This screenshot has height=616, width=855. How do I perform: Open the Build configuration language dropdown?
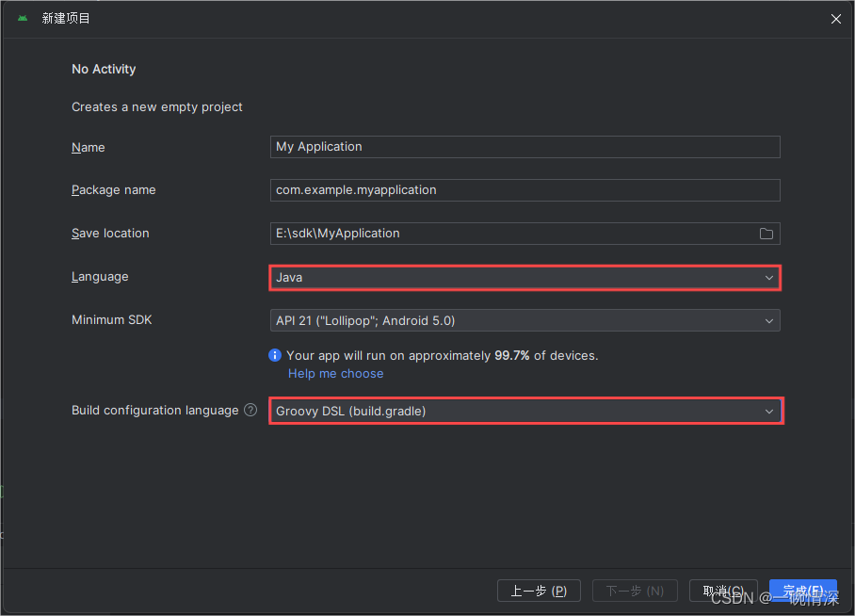tap(525, 411)
